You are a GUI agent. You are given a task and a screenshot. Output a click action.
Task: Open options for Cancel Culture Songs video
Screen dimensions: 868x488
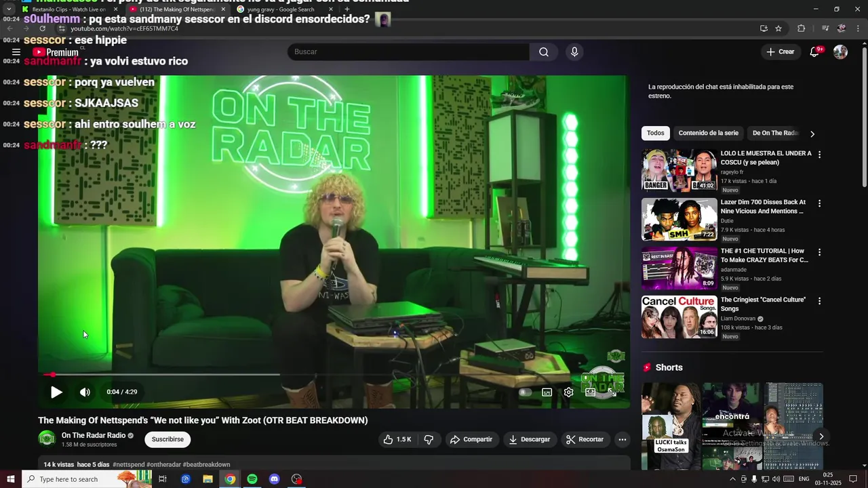(x=819, y=301)
